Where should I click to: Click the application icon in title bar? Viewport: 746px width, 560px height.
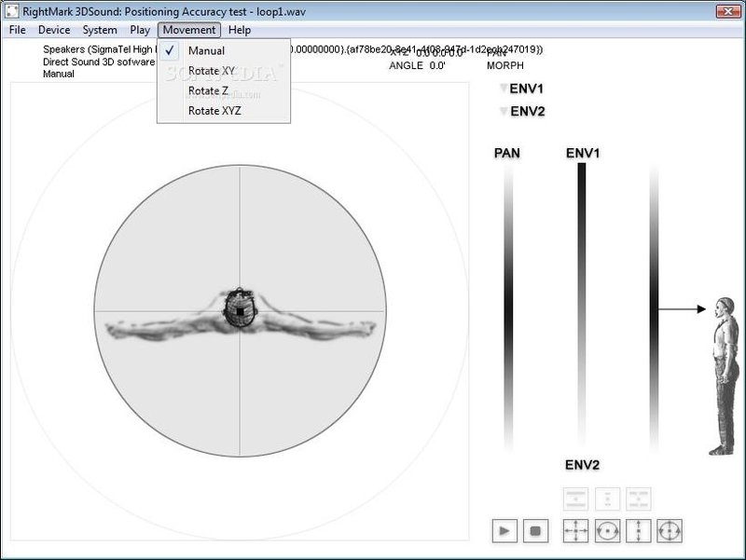point(11,11)
